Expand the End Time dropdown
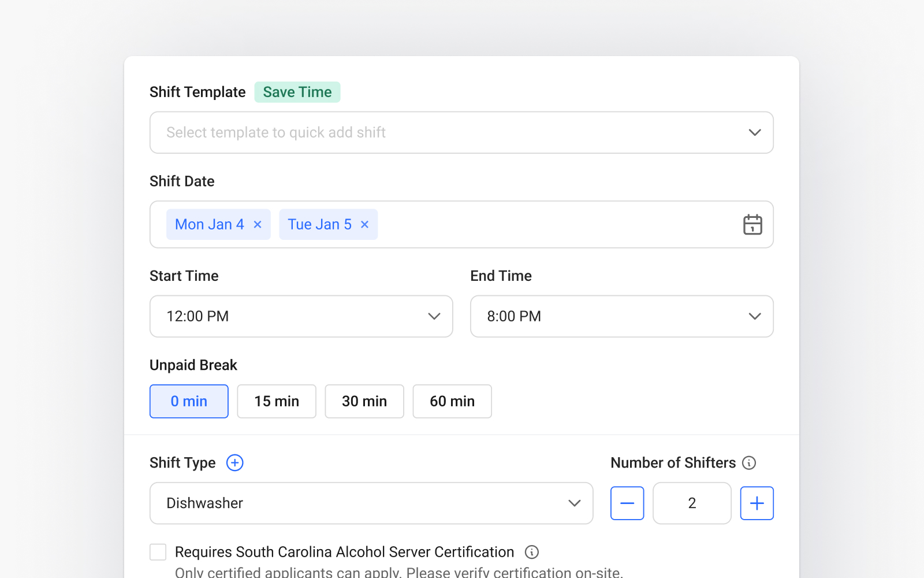The width and height of the screenshot is (924, 578). click(622, 316)
